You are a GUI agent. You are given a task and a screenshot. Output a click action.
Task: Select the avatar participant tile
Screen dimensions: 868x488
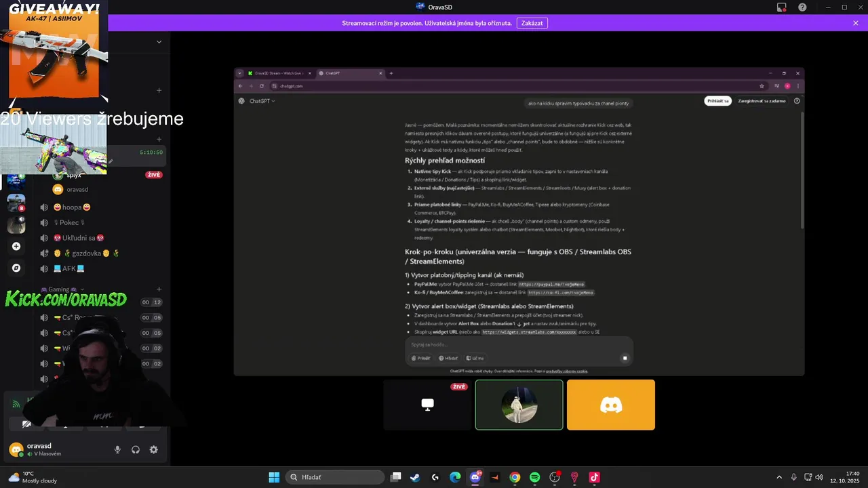pyautogui.click(x=519, y=405)
